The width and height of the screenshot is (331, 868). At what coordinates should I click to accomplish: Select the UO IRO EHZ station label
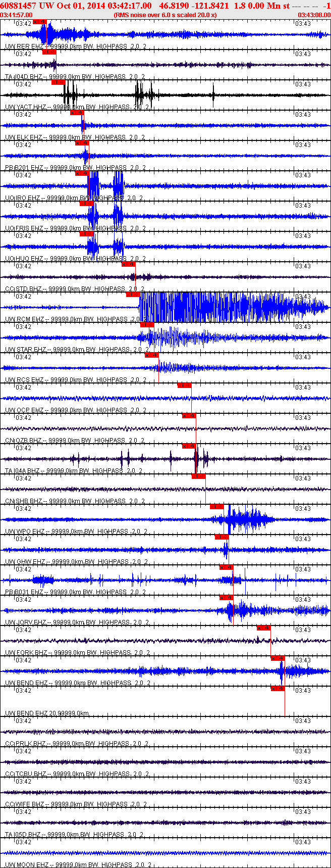[x=75, y=198]
